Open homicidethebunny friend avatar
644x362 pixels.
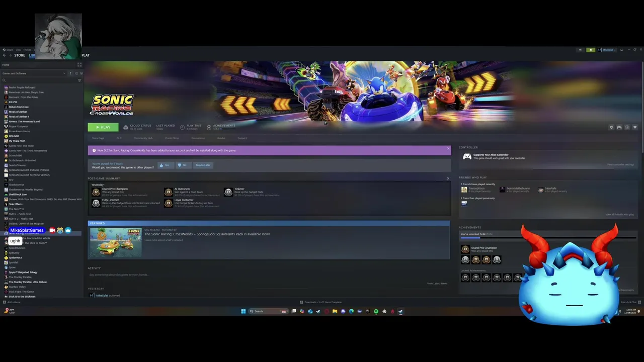coord(502,190)
